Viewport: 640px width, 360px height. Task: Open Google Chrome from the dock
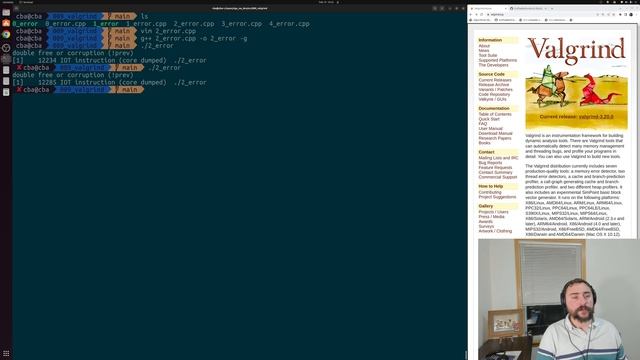(6, 35)
